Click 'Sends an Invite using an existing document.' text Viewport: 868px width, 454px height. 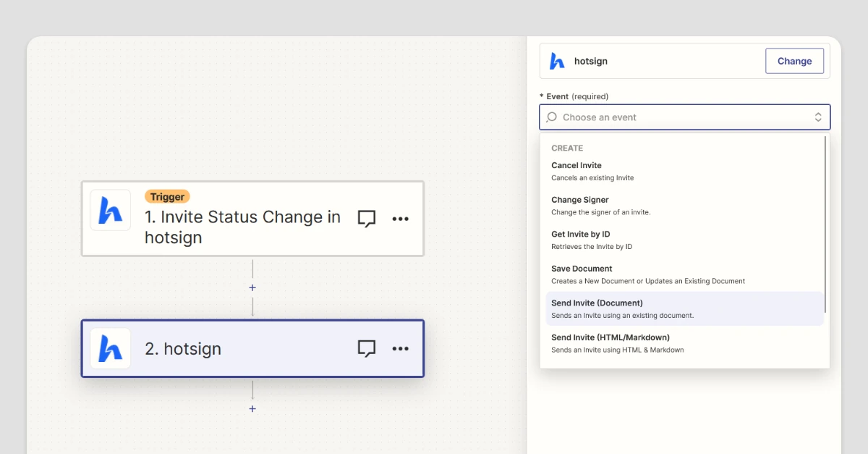pos(623,316)
